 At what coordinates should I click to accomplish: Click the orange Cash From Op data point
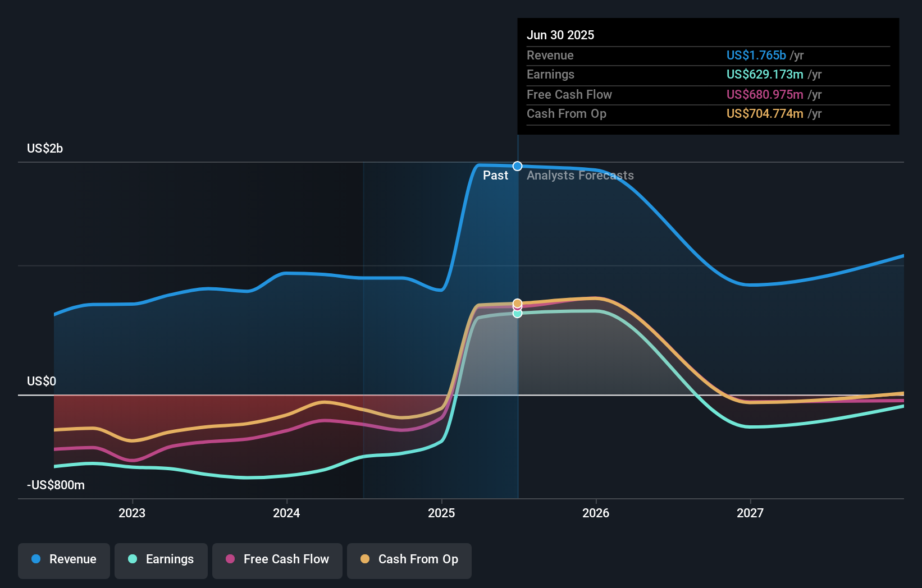click(x=518, y=303)
